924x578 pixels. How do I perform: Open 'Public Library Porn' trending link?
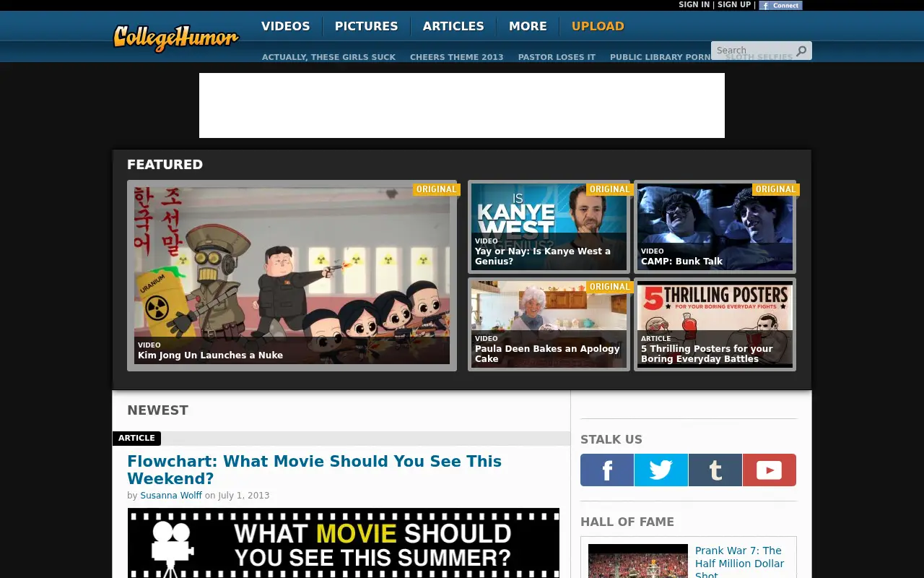(661, 57)
